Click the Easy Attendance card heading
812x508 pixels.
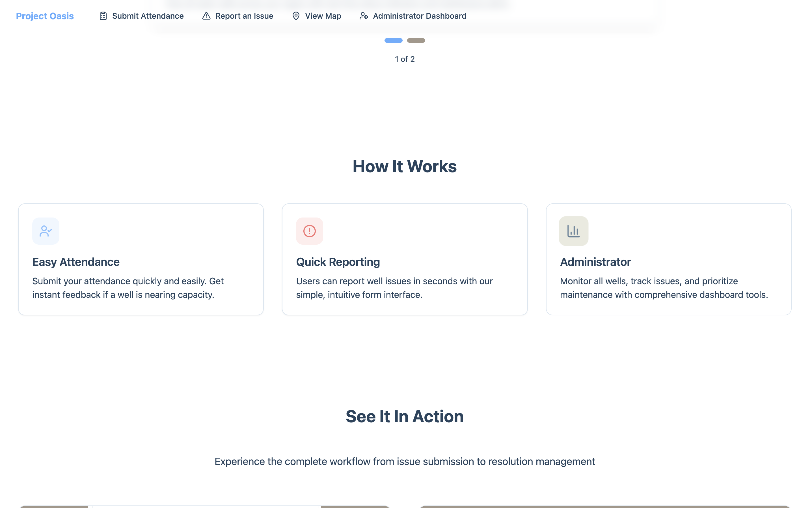[x=76, y=262]
